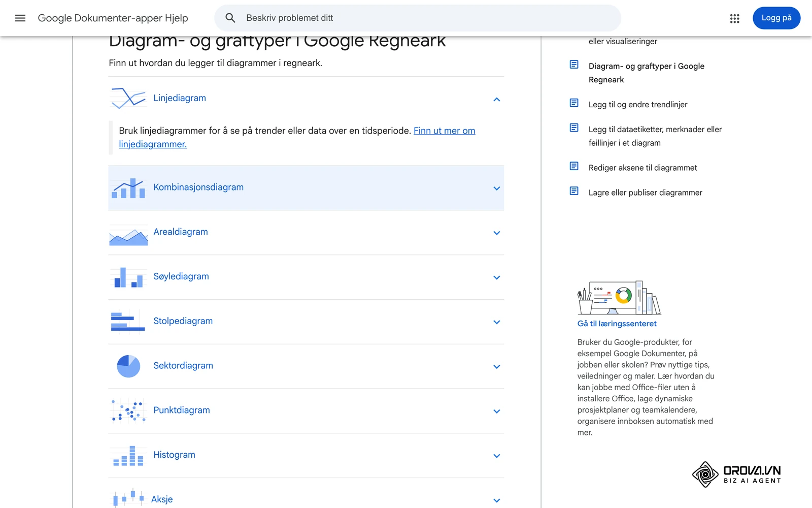Expand the Histogram section chevron
The width and height of the screenshot is (812, 508).
pos(497,456)
